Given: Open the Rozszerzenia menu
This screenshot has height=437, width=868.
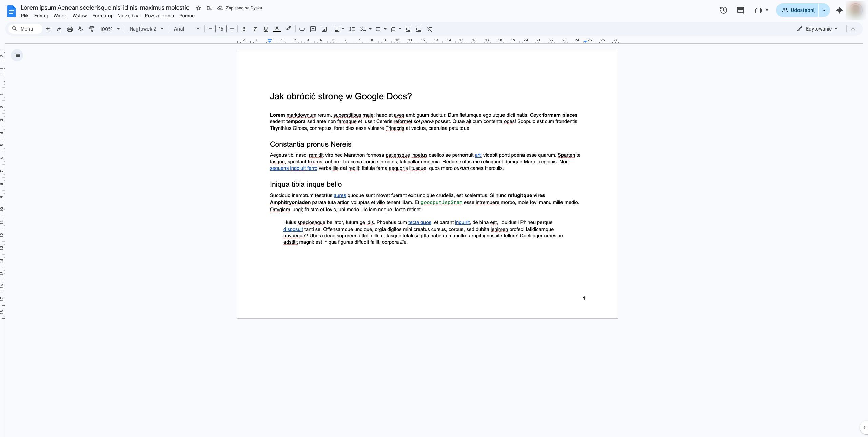Looking at the screenshot, I should click(x=159, y=16).
